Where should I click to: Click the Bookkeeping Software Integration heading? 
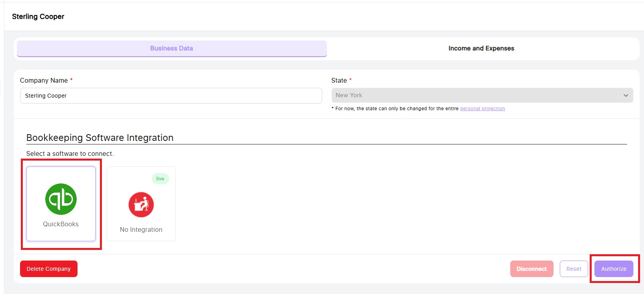coord(100,138)
